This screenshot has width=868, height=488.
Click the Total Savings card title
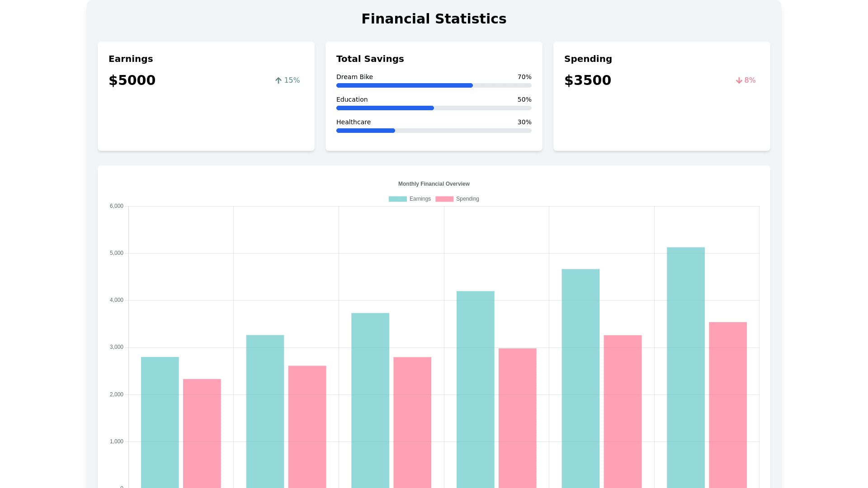370,59
